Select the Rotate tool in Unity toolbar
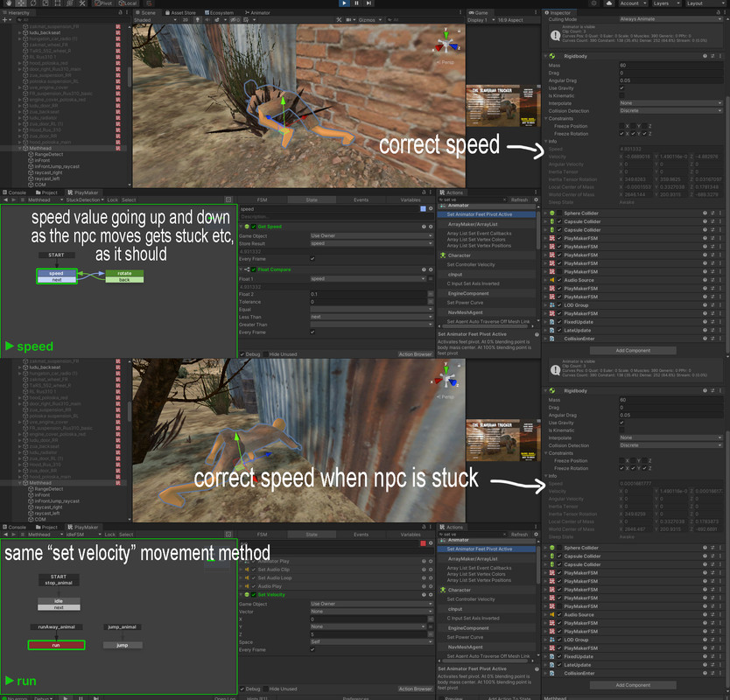This screenshot has width=730, height=700. coord(33,3)
